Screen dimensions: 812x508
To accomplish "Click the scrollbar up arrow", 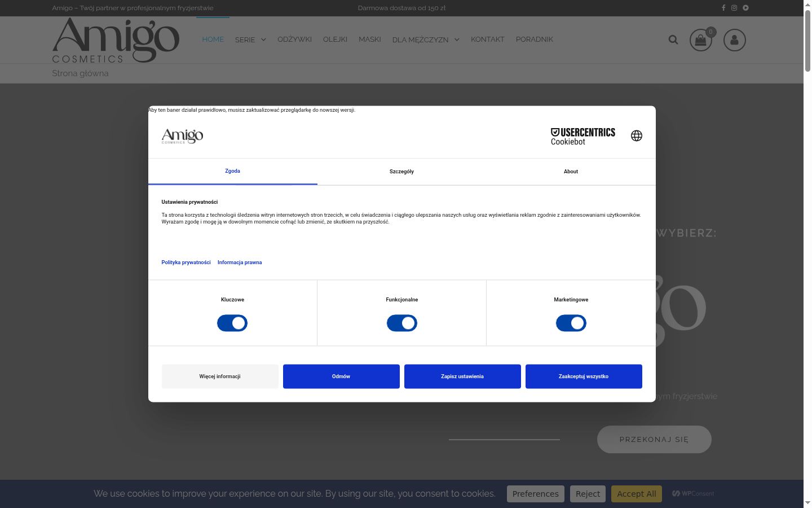I will point(807,4).
